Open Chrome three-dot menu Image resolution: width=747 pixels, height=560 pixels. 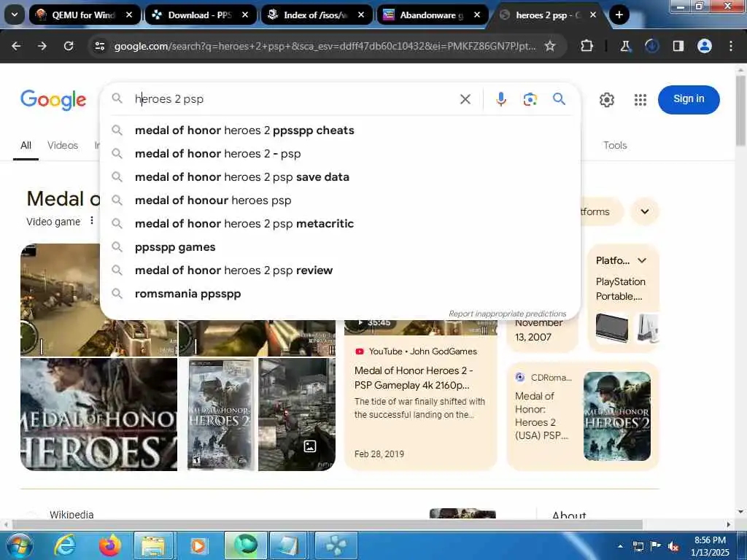(730, 46)
